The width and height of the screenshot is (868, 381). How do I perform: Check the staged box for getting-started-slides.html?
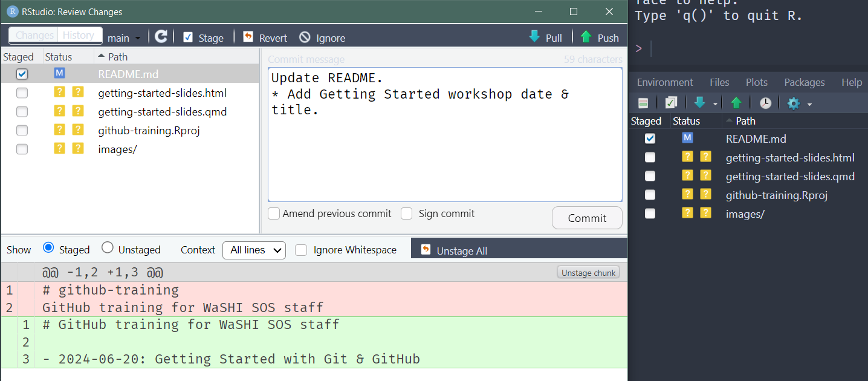[x=22, y=93]
